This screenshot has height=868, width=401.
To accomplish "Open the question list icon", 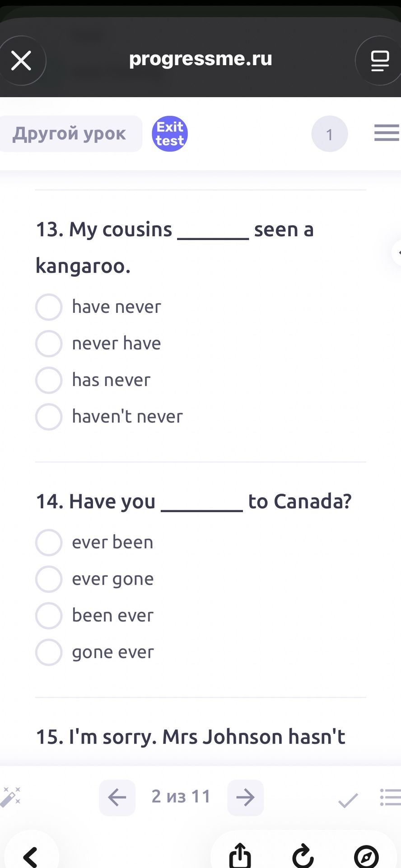I will [x=390, y=797].
